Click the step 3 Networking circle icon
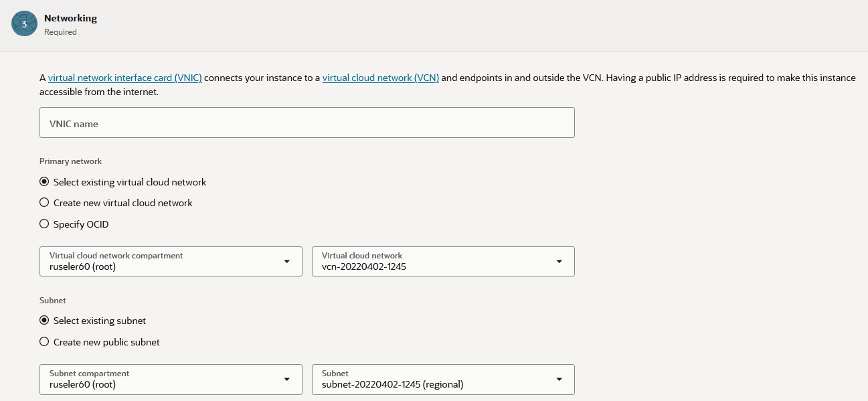 pos(24,24)
